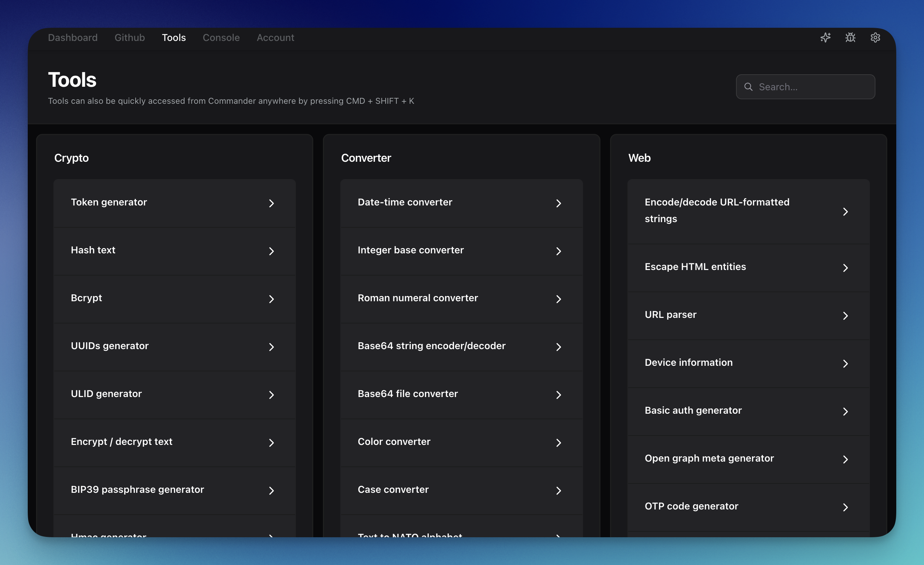Click the Color converter arrow
The width and height of the screenshot is (924, 565).
[559, 443]
